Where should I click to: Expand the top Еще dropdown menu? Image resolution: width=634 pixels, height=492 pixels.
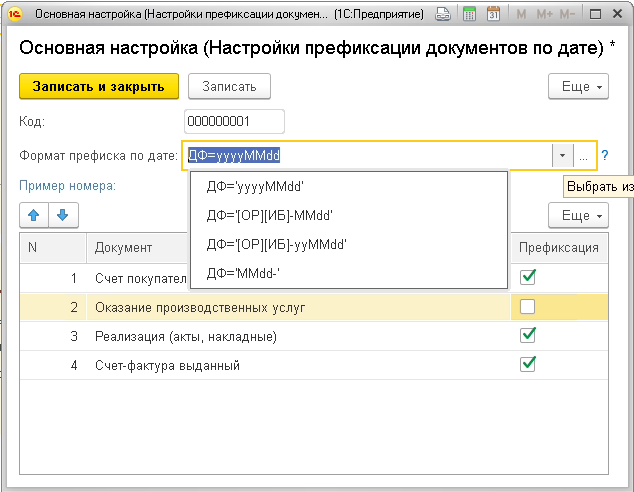click(x=578, y=87)
